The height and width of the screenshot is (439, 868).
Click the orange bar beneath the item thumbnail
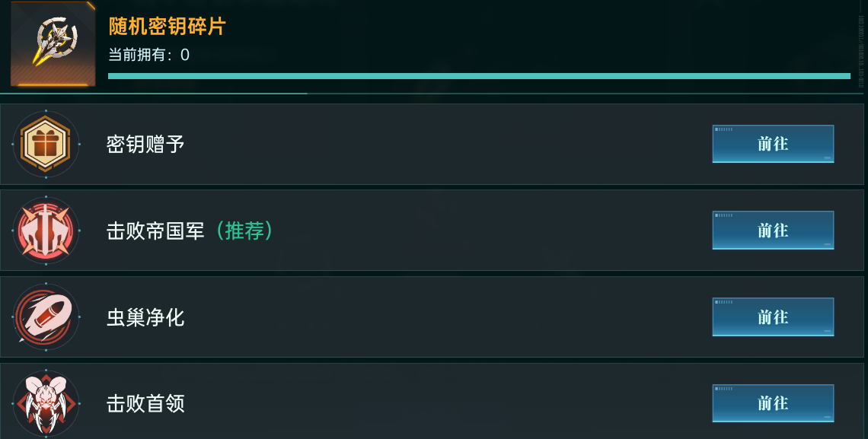point(53,84)
